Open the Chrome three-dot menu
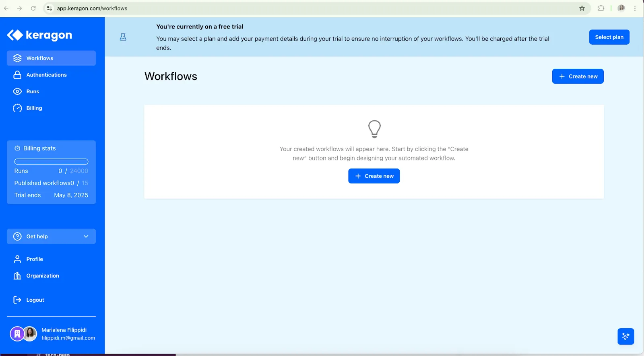 tap(635, 8)
